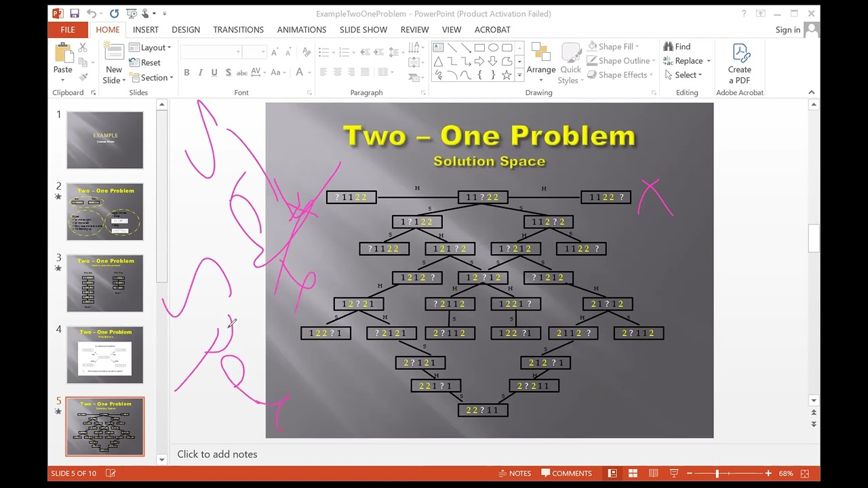The width and height of the screenshot is (868, 488).
Task: Click the Paste clipboard icon
Action: (x=63, y=54)
